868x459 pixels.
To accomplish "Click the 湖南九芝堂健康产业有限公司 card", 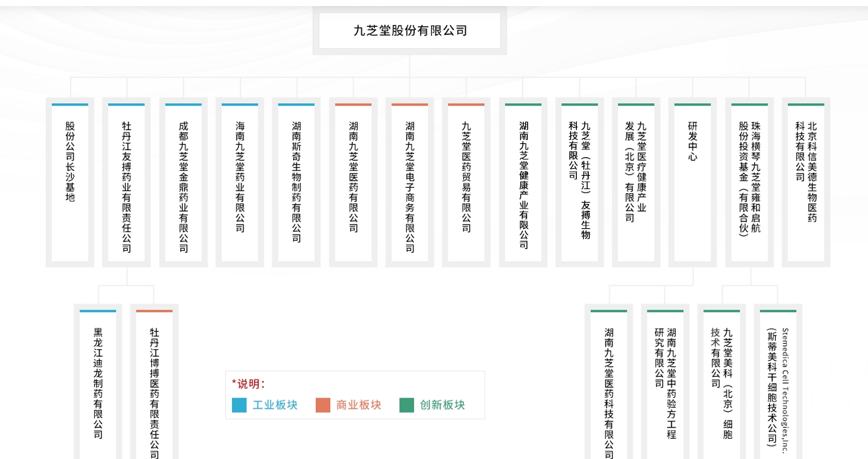I will pyautogui.click(x=523, y=182).
